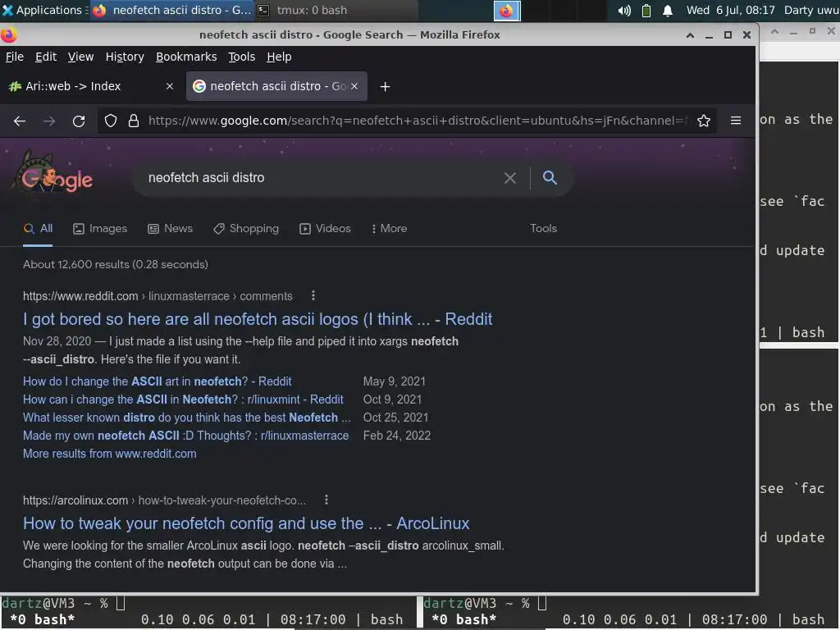Click the clock showing Wed 6 Jul, 08:17

pyautogui.click(x=731, y=10)
